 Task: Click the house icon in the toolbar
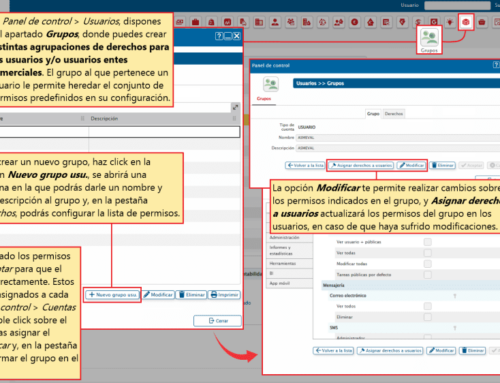pos(370,22)
